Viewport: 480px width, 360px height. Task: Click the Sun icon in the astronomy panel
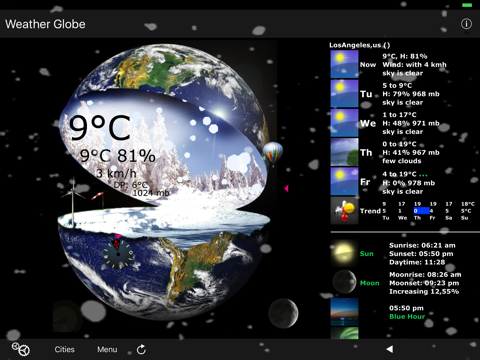pyautogui.click(x=344, y=253)
